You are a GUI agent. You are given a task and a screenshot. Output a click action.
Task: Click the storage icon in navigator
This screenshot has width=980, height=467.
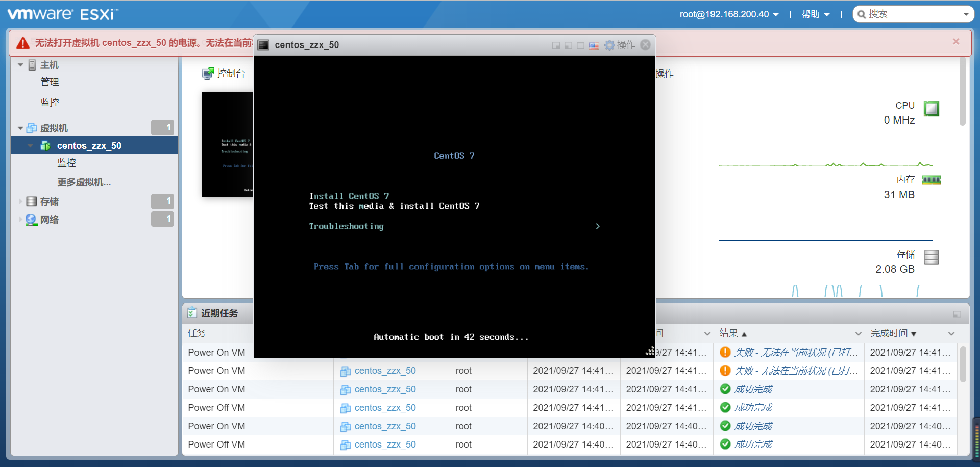[32, 201]
